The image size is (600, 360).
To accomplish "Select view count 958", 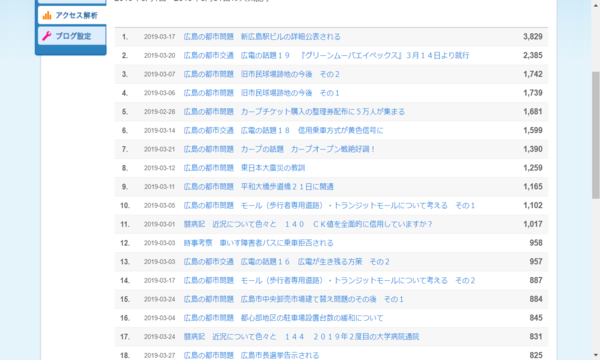I will (536, 243).
